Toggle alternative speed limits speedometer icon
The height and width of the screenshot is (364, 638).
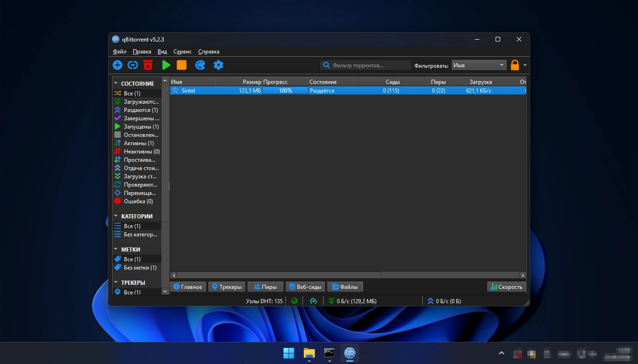point(313,301)
